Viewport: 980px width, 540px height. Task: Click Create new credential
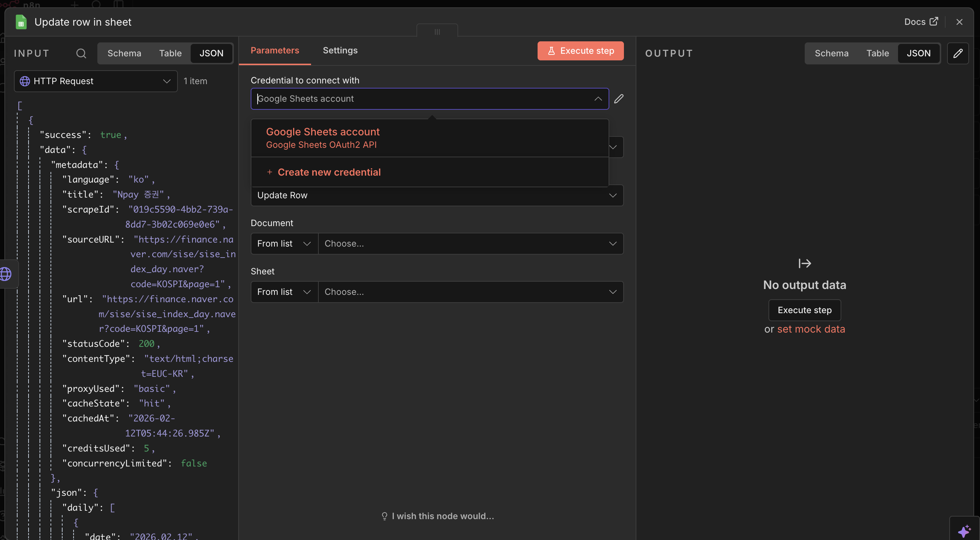(x=329, y=172)
